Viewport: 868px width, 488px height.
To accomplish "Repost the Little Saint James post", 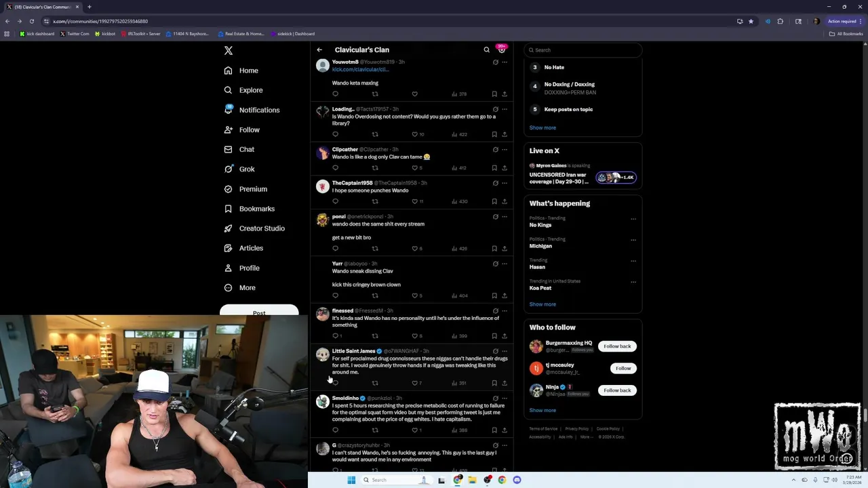I will pyautogui.click(x=375, y=384).
